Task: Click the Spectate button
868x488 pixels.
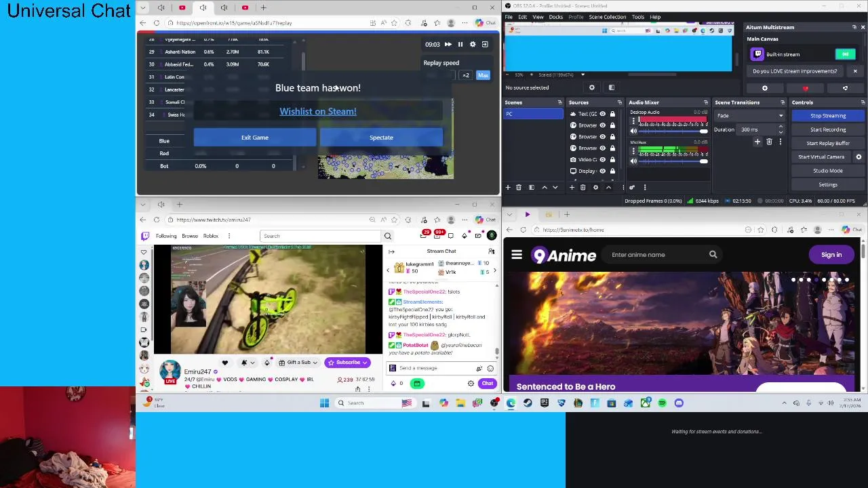Action: tap(381, 138)
